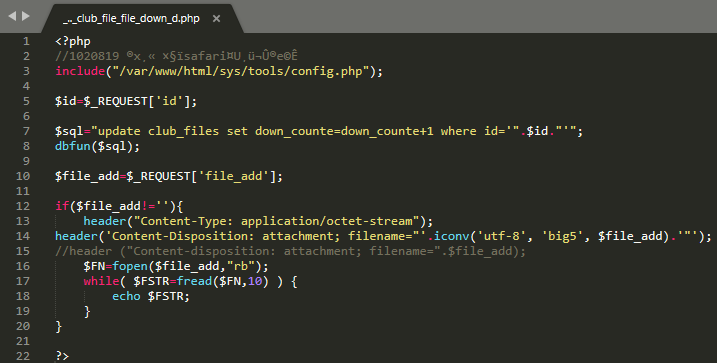Click the while keyword
The width and height of the screenshot is (717, 363).
point(101,281)
